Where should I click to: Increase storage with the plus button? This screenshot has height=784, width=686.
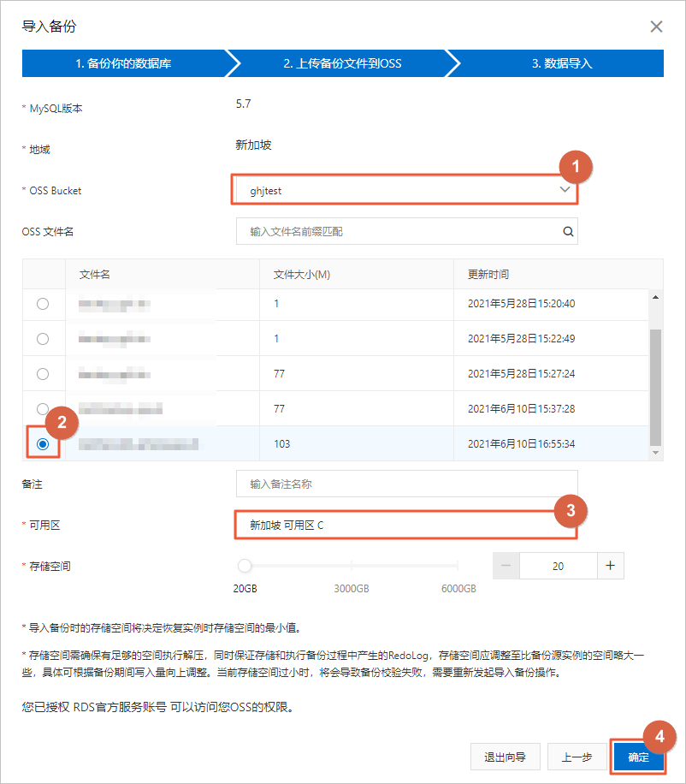pyautogui.click(x=610, y=566)
